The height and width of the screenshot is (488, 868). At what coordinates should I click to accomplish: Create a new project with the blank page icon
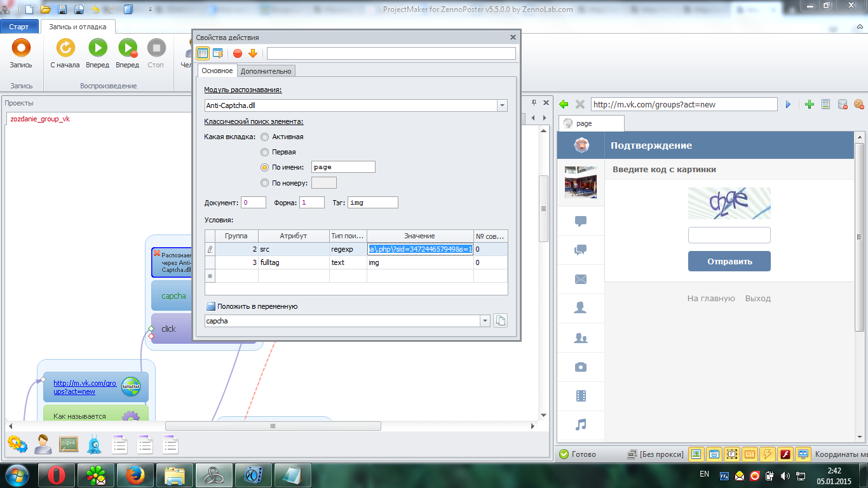pos(29,10)
